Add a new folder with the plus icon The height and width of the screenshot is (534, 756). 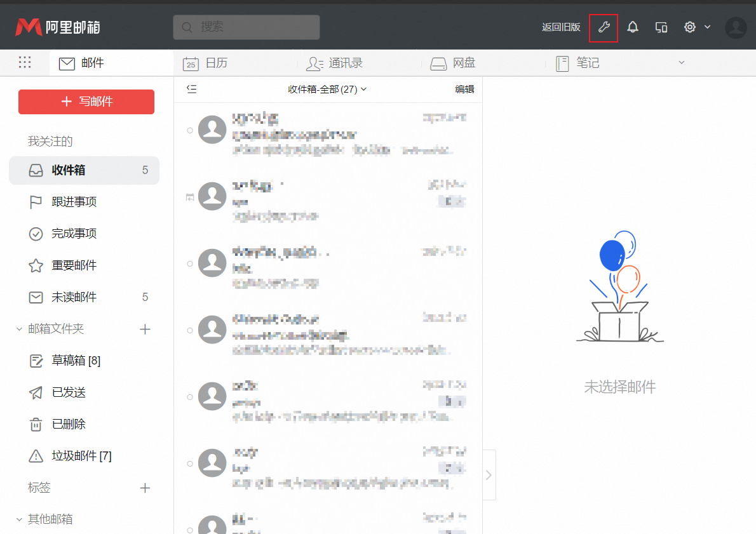[145, 329]
